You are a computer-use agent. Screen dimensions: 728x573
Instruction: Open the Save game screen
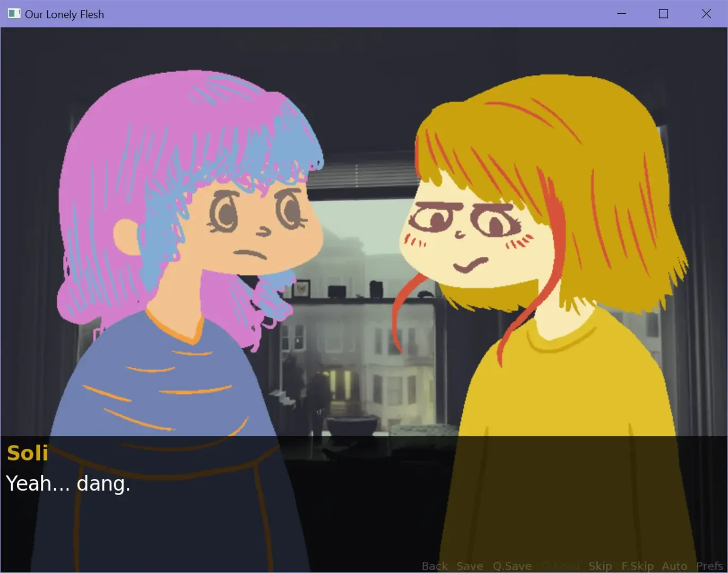(x=469, y=566)
